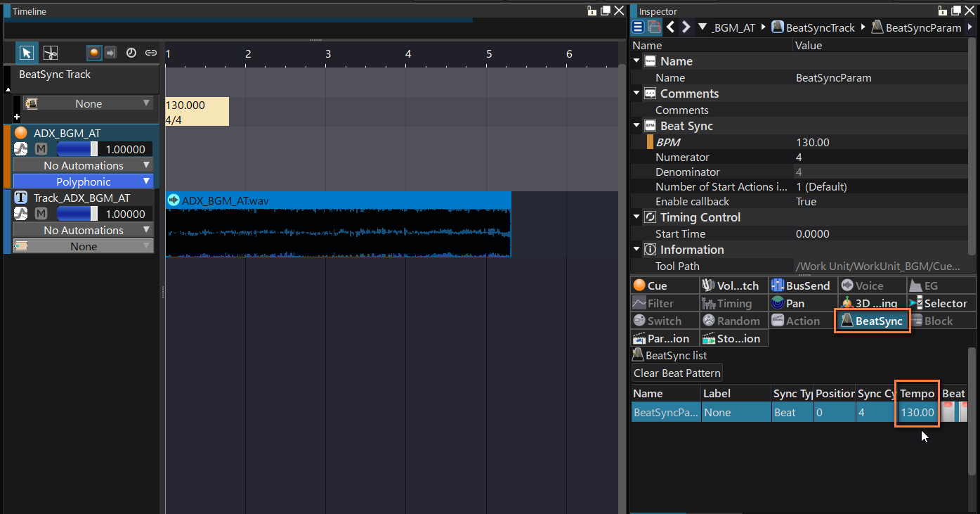Click the link chain icon in Timeline
Image resolution: width=980 pixels, height=514 pixels.
pyautogui.click(x=150, y=53)
